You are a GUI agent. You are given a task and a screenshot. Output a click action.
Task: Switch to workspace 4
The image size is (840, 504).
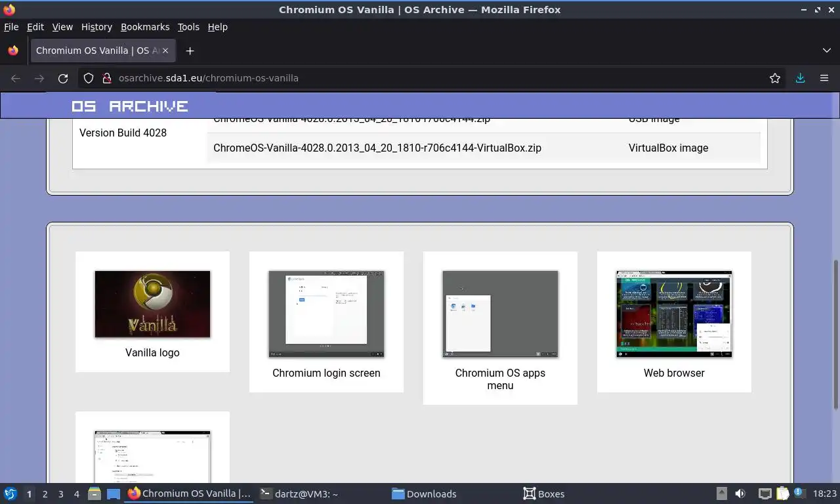coord(76,494)
